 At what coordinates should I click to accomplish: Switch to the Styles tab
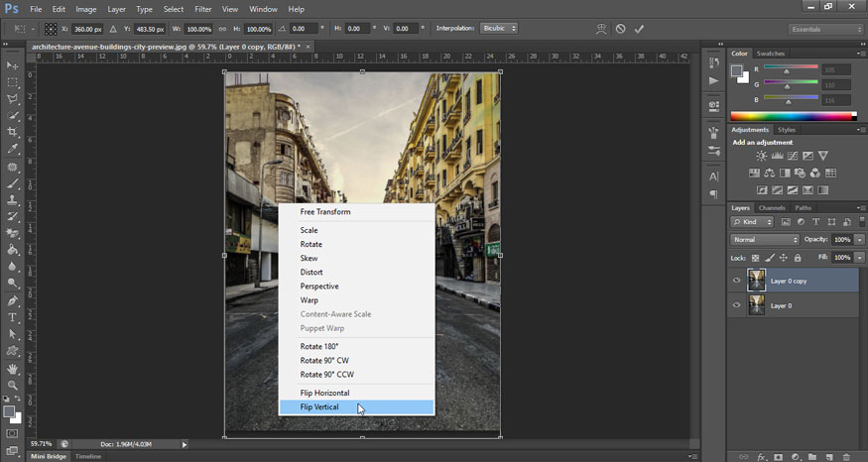(786, 130)
